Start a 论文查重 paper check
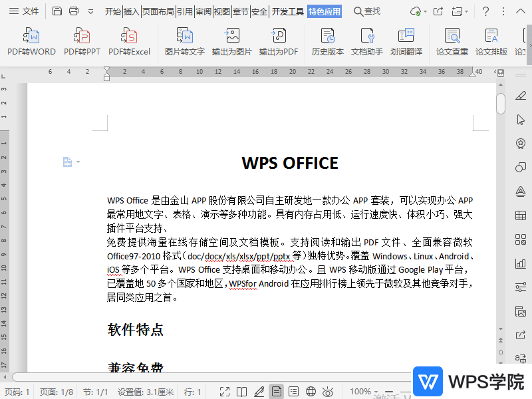Image resolution: width=532 pixels, height=399 pixels. [452, 40]
